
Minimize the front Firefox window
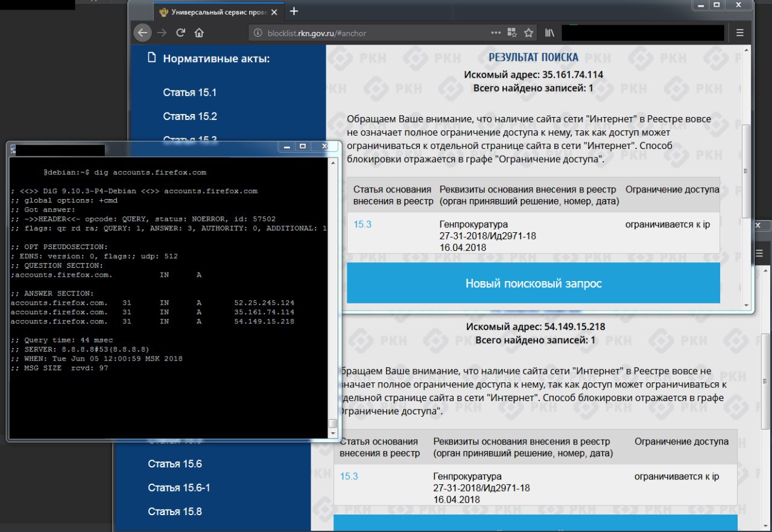[x=701, y=4]
